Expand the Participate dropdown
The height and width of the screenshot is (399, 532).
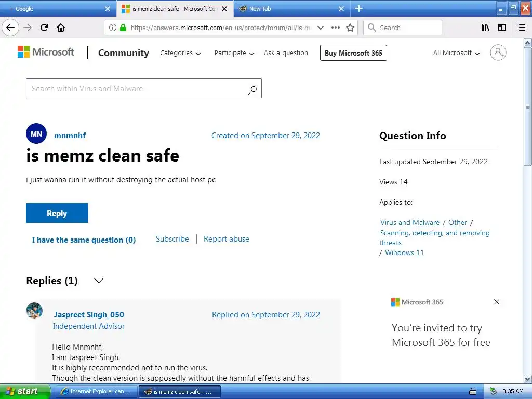pyautogui.click(x=234, y=53)
